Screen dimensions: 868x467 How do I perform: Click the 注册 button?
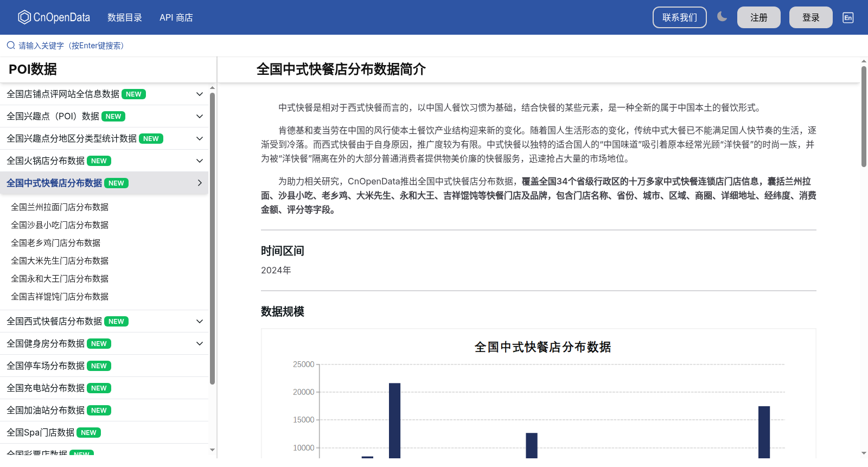759,17
